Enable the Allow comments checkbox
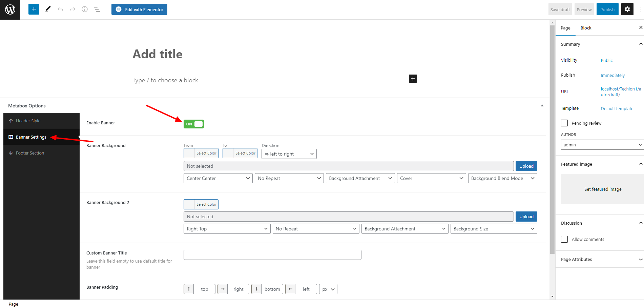 564,239
